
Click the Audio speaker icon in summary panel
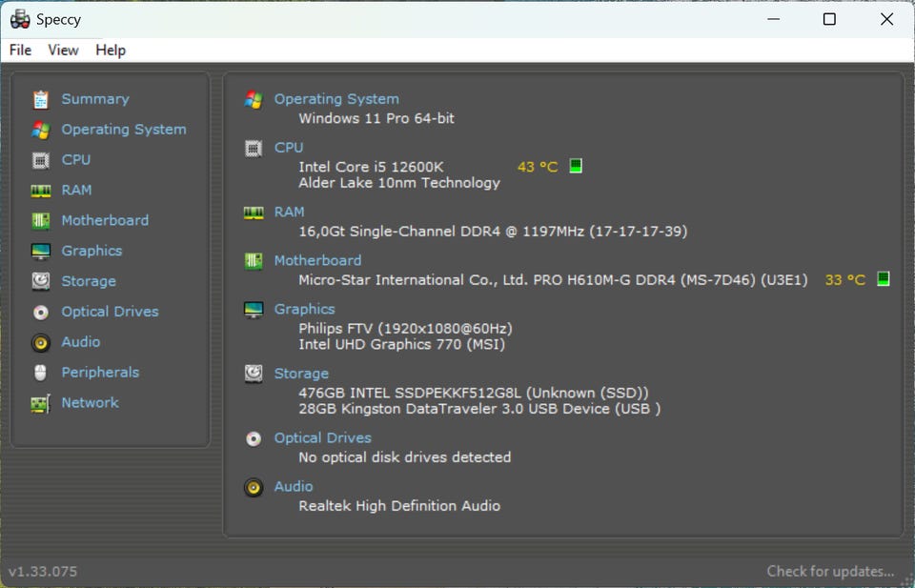(254, 487)
